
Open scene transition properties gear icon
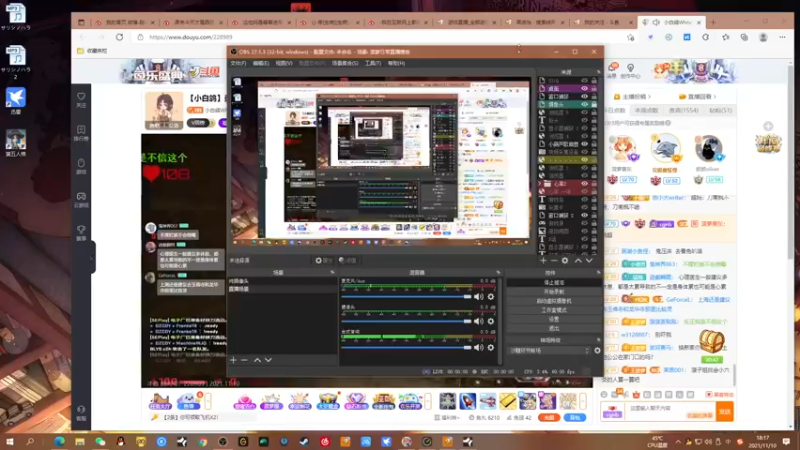(597, 351)
